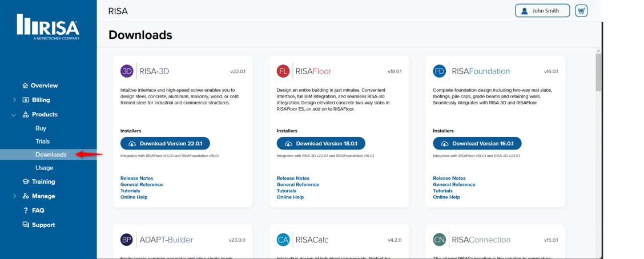
Task: Click the RISACalc CA icon
Action: click(x=283, y=240)
